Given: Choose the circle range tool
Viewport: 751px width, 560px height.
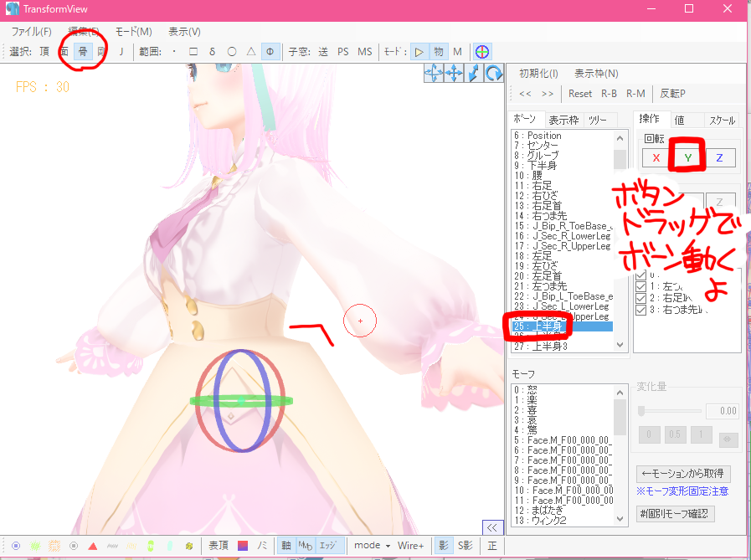Looking at the screenshot, I should [232, 52].
